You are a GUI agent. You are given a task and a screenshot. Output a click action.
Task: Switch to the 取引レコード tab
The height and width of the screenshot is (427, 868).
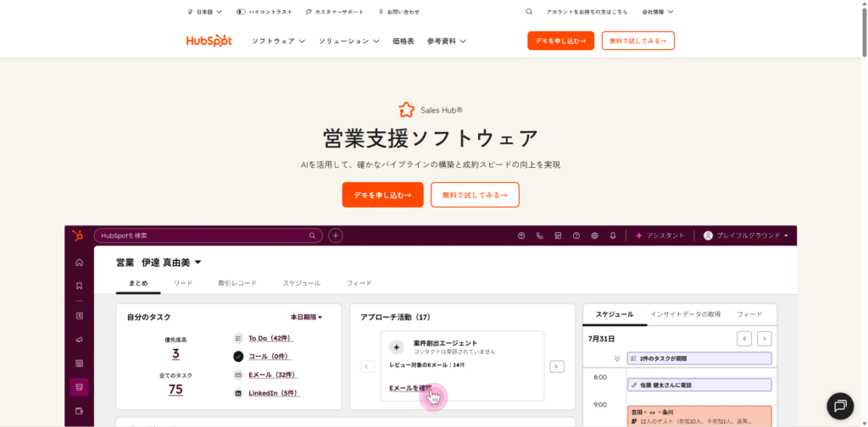click(x=237, y=283)
